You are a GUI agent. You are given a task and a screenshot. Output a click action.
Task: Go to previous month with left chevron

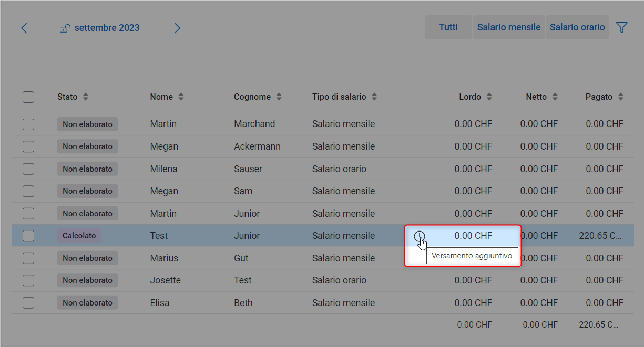[x=24, y=28]
